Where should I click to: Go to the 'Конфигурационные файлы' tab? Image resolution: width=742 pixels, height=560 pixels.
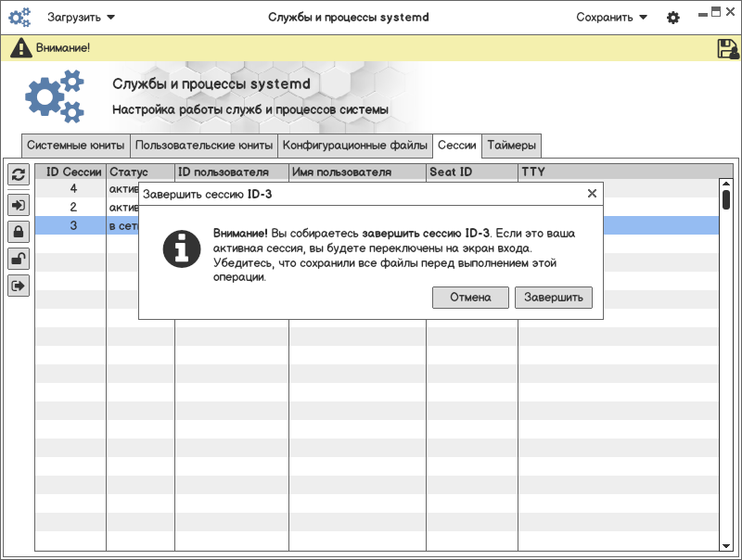[x=355, y=146]
